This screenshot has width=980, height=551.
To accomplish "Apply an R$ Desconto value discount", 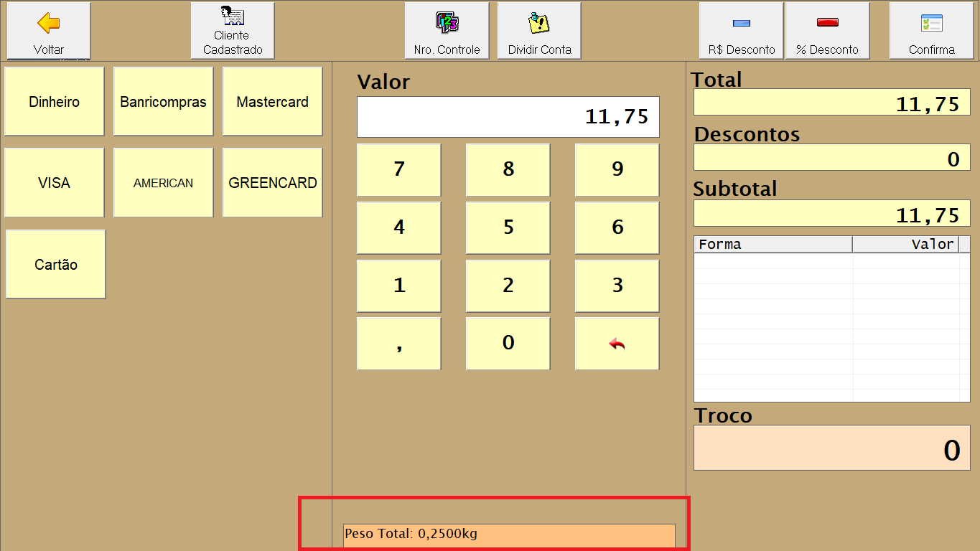I will pos(742,31).
